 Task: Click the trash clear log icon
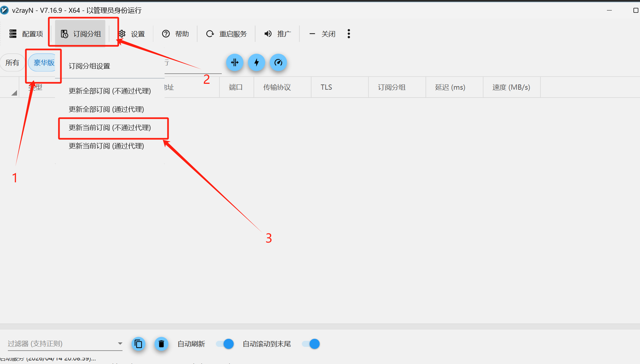[x=161, y=344]
